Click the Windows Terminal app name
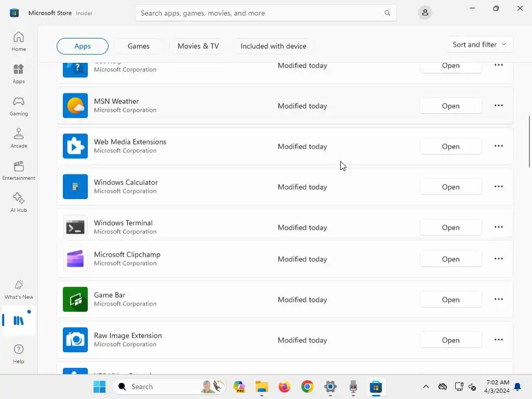 pos(123,223)
